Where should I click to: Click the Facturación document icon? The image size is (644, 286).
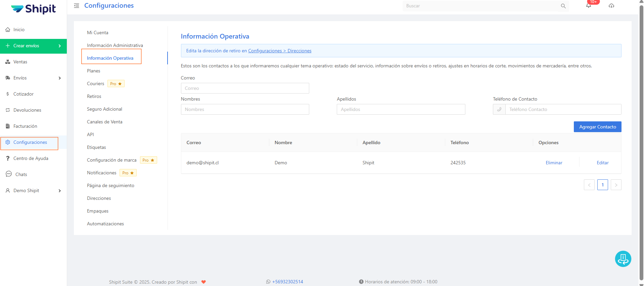(8, 126)
